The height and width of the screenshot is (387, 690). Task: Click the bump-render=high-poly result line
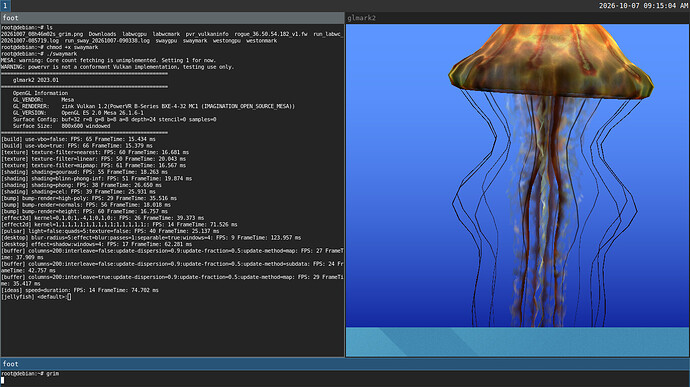(x=88, y=198)
